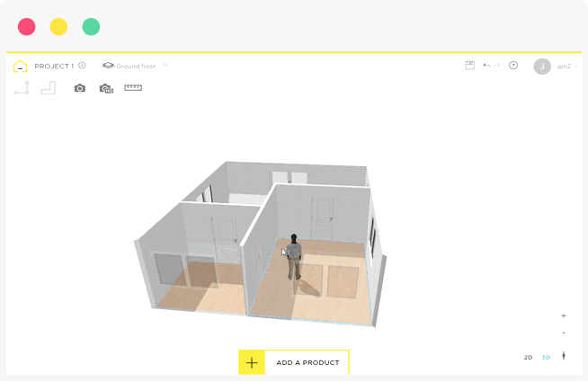Click the save project icon
588x382 pixels.
[469, 66]
